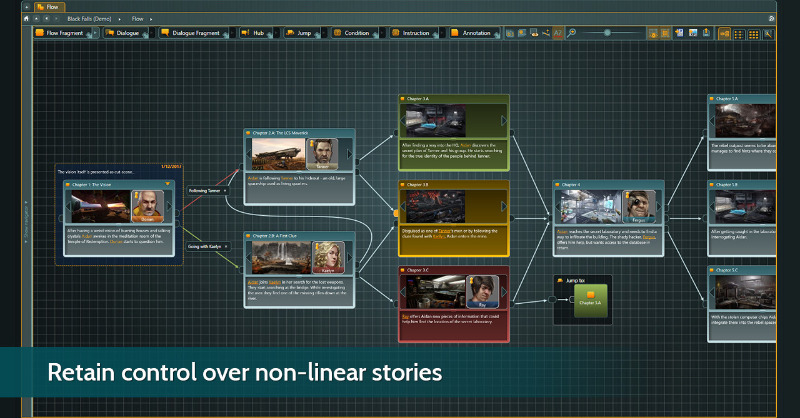Remove the Going with Kaelyn label with x

tap(226, 247)
